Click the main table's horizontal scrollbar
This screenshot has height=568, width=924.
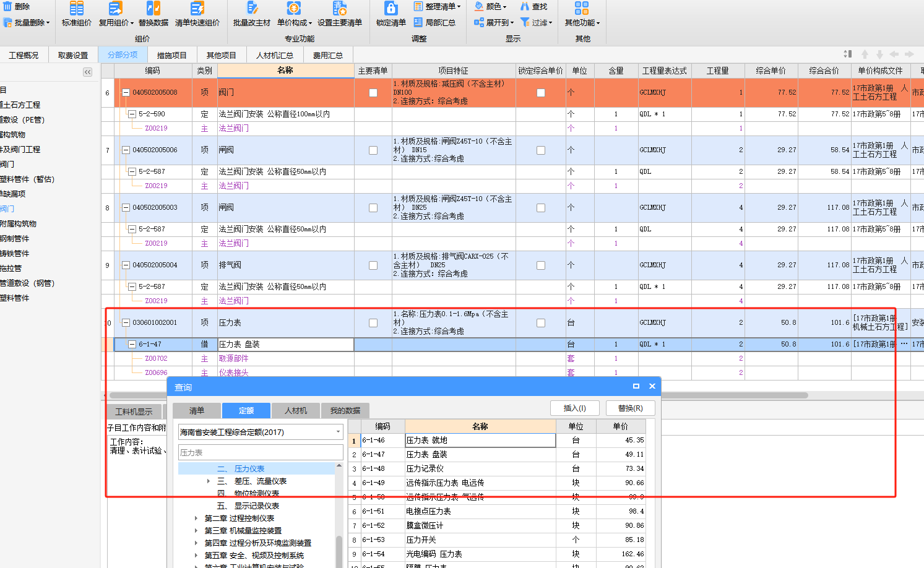(x=458, y=395)
